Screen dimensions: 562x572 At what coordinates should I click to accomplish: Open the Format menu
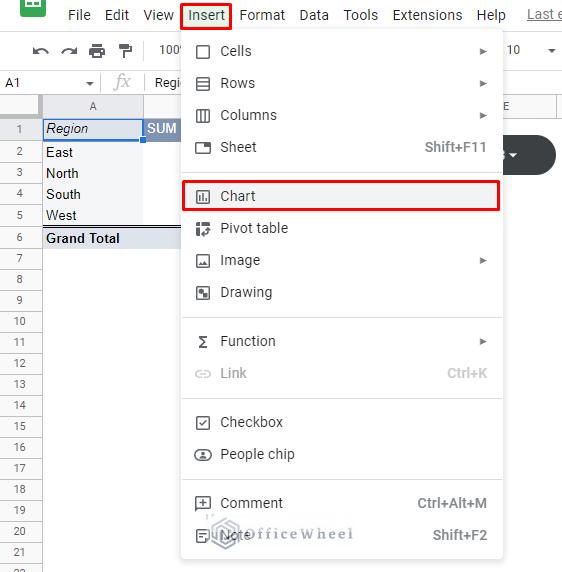(x=262, y=15)
